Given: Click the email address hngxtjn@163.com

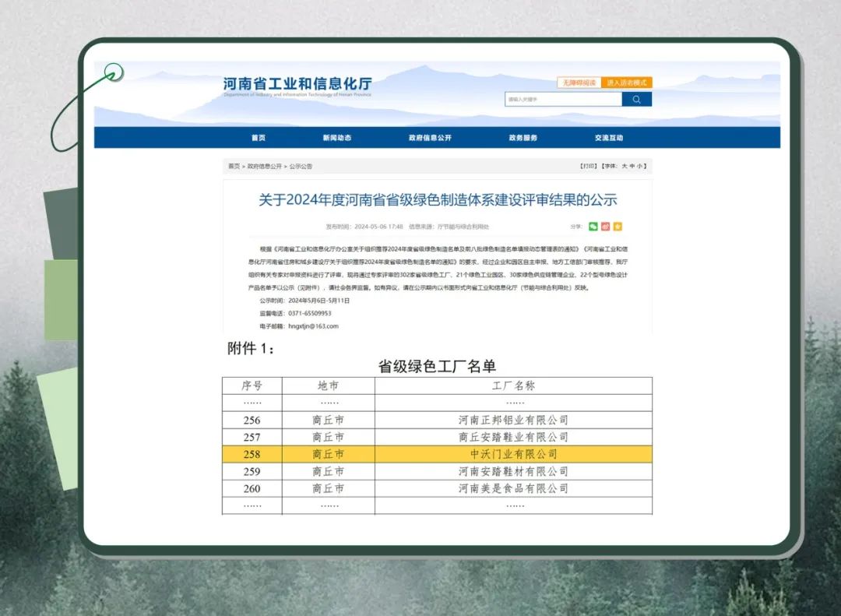Looking at the screenshot, I should click(314, 326).
